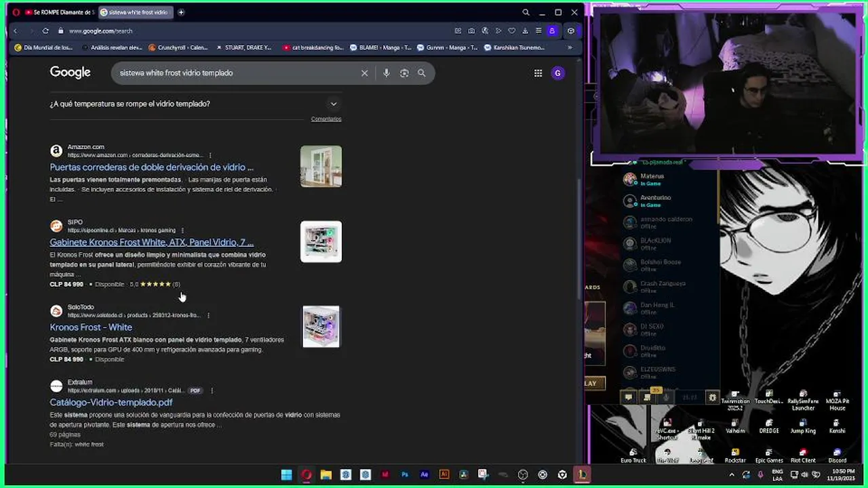Launch Illustrator from the taskbar
The width and height of the screenshot is (868, 488).
pyautogui.click(x=444, y=474)
